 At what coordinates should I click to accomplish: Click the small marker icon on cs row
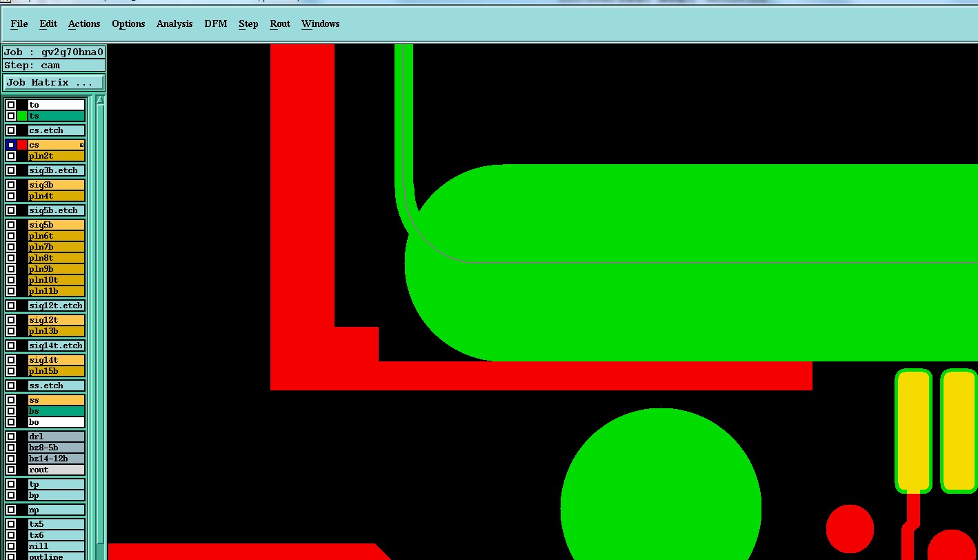click(x=81, y=145)
